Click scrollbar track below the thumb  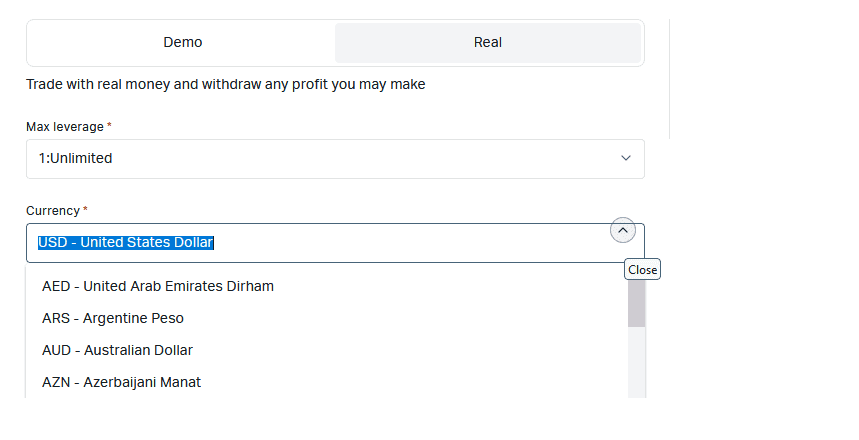(637, 362)
